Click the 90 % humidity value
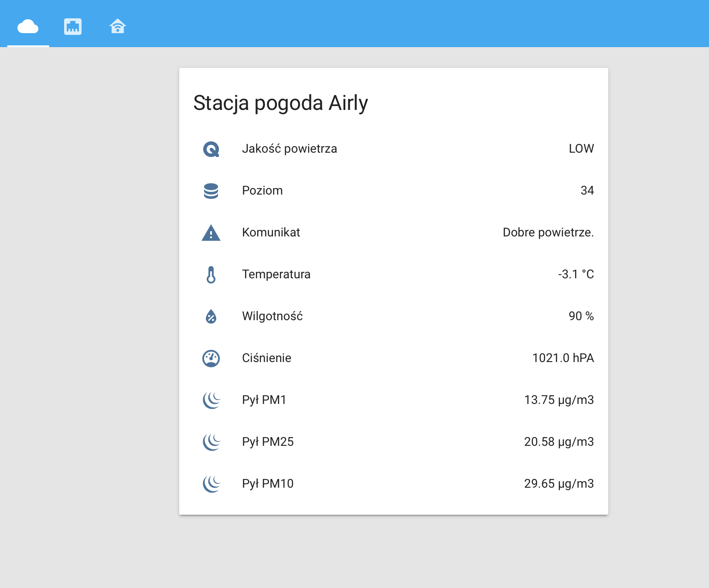The width and height of the screenshot is (709, 588). tap(581, 316)
